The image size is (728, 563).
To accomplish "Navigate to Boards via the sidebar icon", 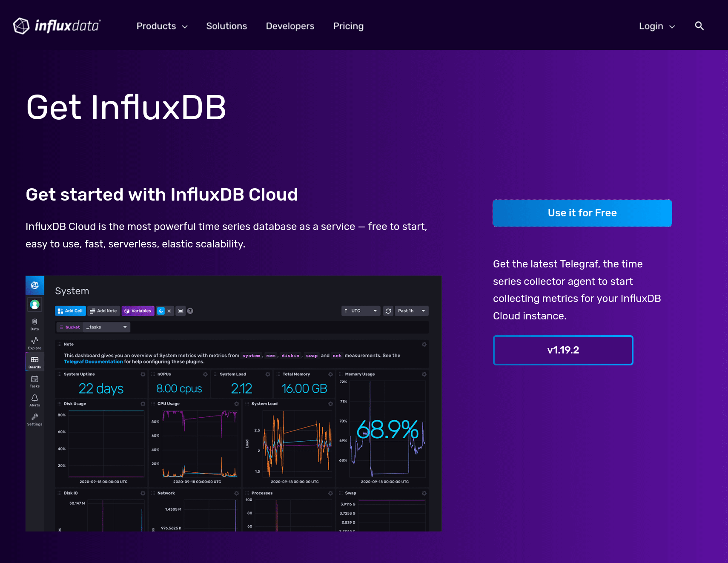I will (x=34, y=362).
